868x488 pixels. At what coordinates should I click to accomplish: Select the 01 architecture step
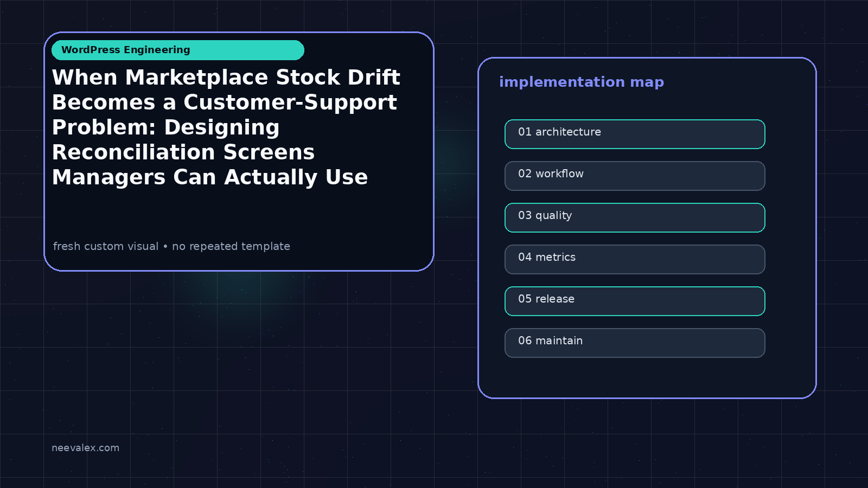tap(635, 134)
